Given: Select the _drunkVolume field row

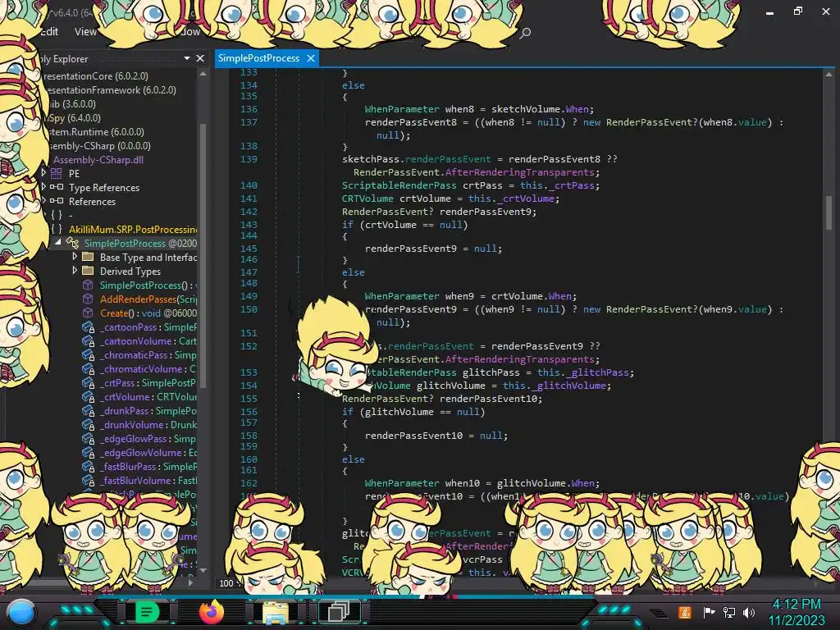Looking at the screenshot, I should 149,424.
